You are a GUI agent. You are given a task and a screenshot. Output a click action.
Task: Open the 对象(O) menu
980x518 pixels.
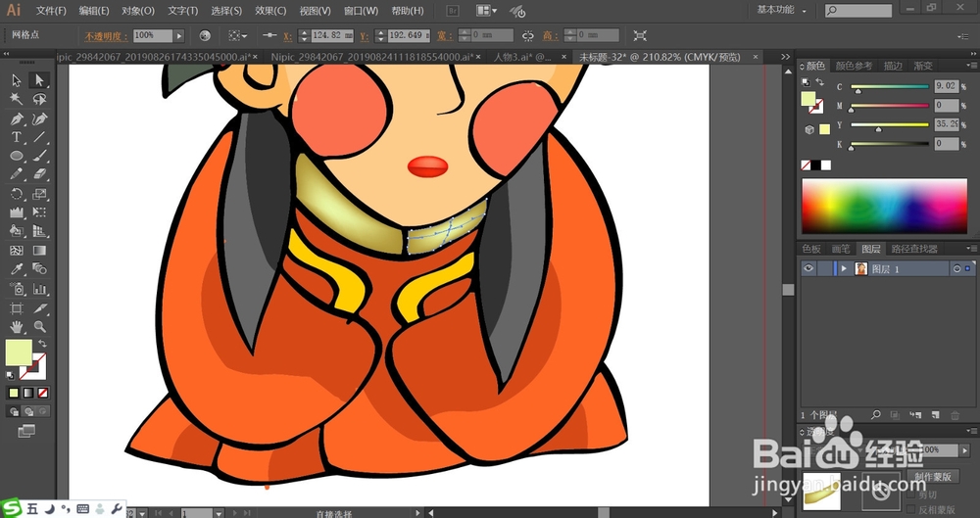tap(138, 11)
